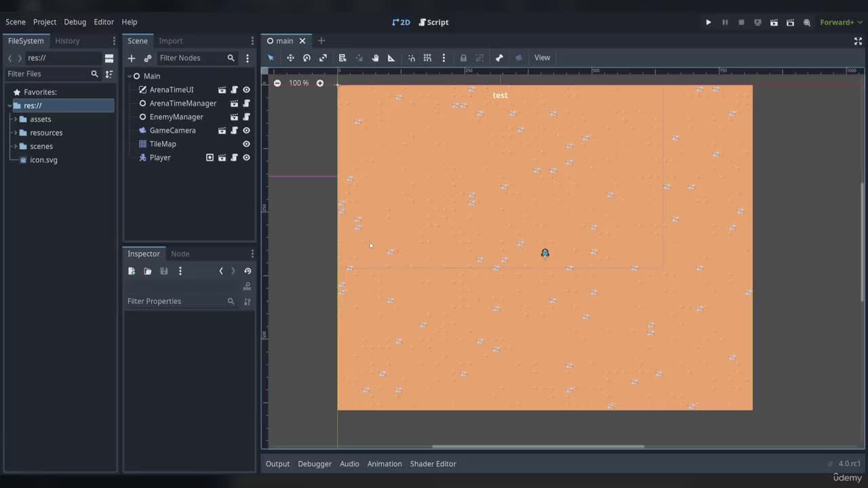Image resolution: width=868 pixels, height=488 pixels.
Task: Toggle pivot edit mode in the viewport toolbar
Action: (359, 58)
